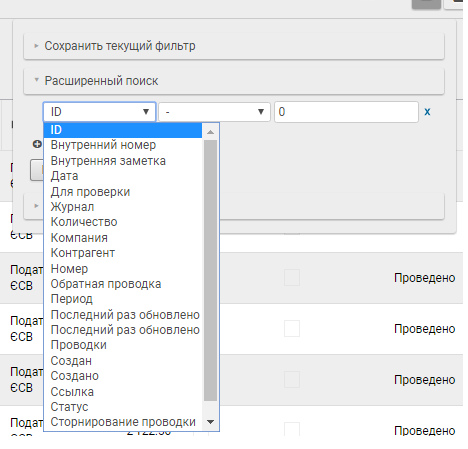468x449 pixels.
Task: Choose Контрагент from field list
Action: tap(83, 253)
